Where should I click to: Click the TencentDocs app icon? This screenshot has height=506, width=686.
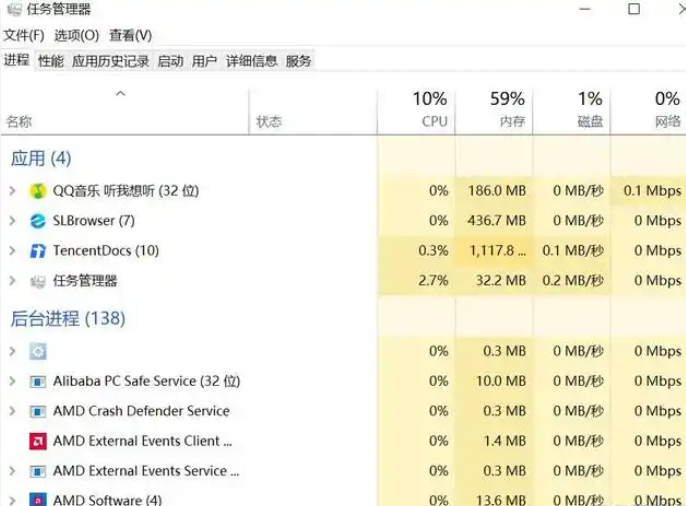click(x=38, y=251)
